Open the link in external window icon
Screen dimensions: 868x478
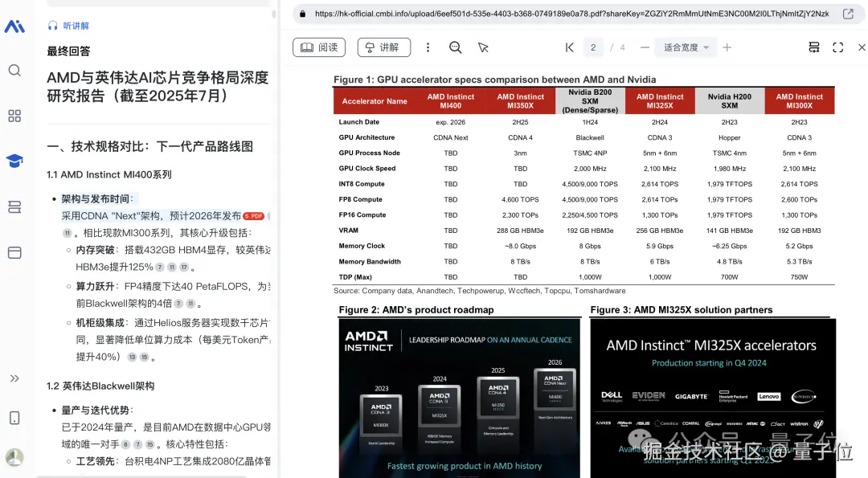click(848, 14)
